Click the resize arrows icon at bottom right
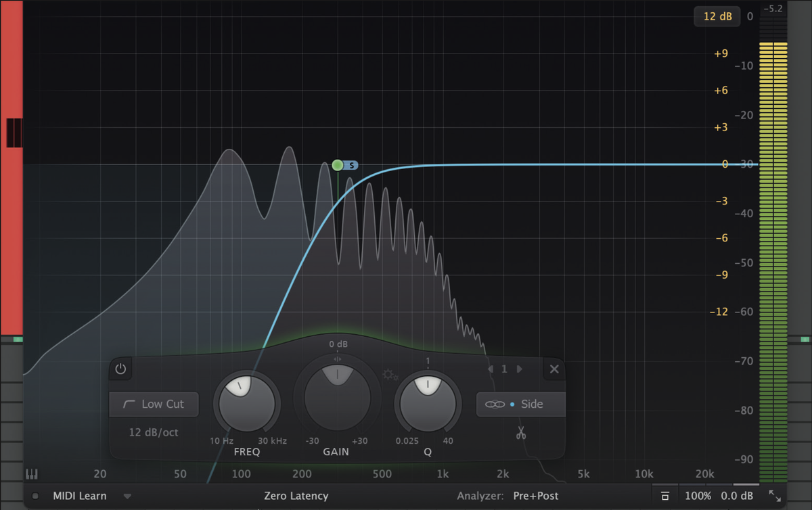Image resolution: width=812 pixels, height=510 pixels. pyautogui.click(x=773, y=495)
